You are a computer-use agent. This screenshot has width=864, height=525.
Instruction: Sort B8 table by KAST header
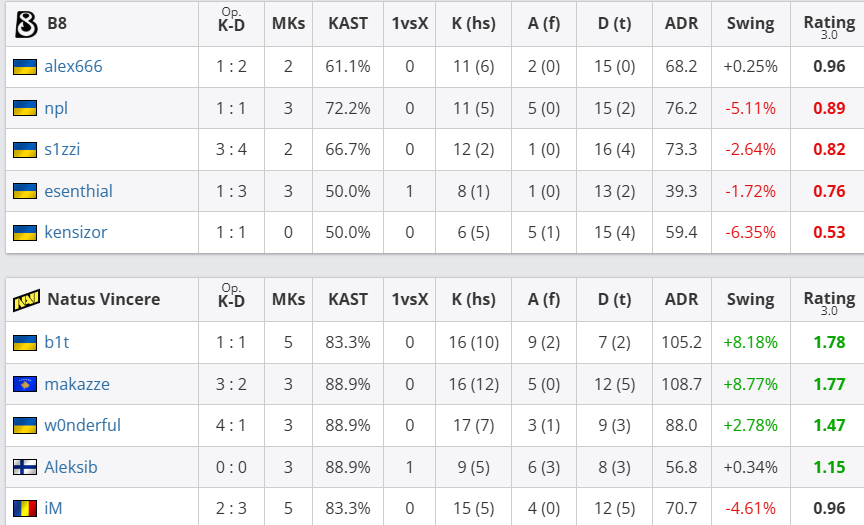point(348,24)
